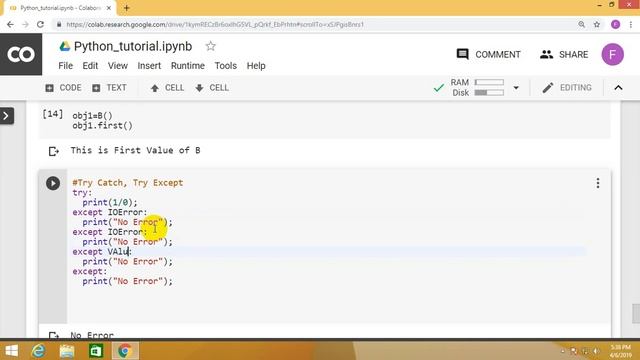Go back in the browser
Screen dimensions: 640x360
tap(10, 24)
